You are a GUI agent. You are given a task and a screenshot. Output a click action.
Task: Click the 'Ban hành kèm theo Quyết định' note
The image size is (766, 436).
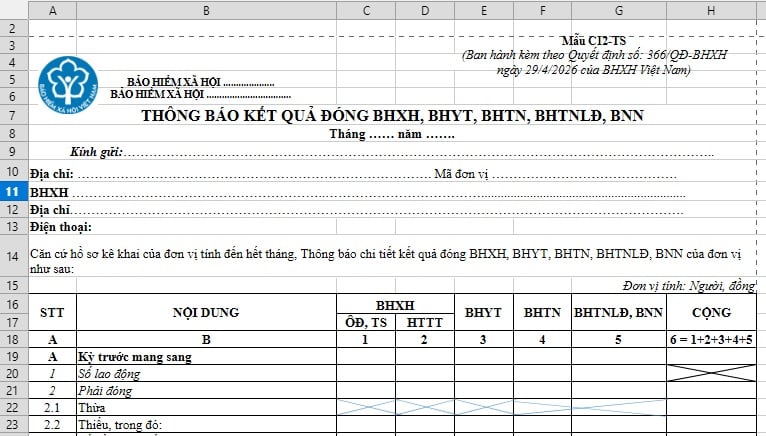click(x=595, y=62)
